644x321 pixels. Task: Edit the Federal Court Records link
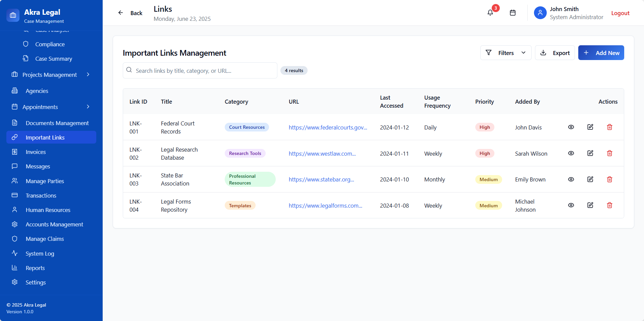pos(590,127)
